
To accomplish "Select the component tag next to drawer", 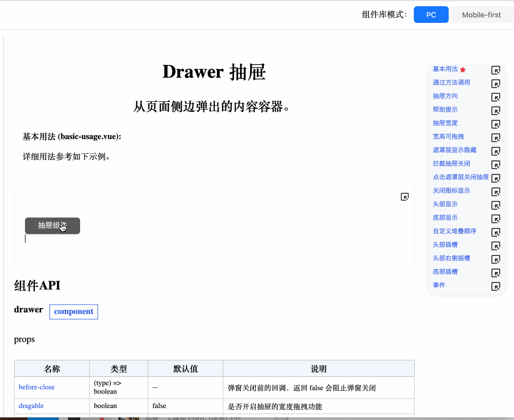I will click(73, 311).
